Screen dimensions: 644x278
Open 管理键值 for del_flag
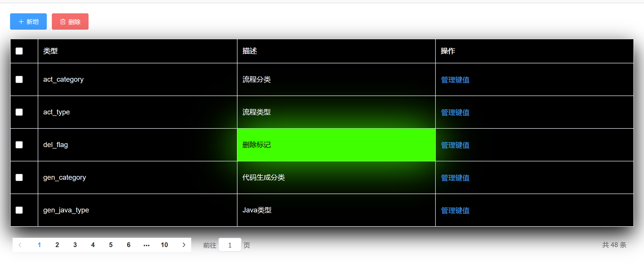455,145
